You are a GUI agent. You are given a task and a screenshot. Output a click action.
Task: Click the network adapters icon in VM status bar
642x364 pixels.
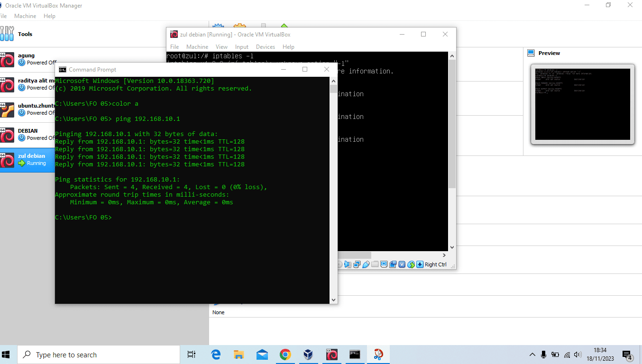pyautogui.click(x=357, y=264)
